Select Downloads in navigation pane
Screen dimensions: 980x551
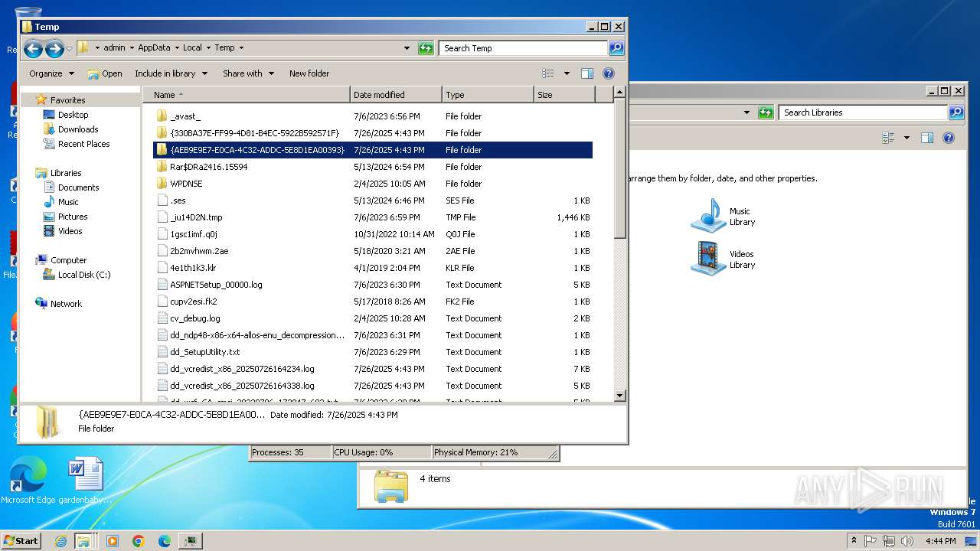point(78,129)
